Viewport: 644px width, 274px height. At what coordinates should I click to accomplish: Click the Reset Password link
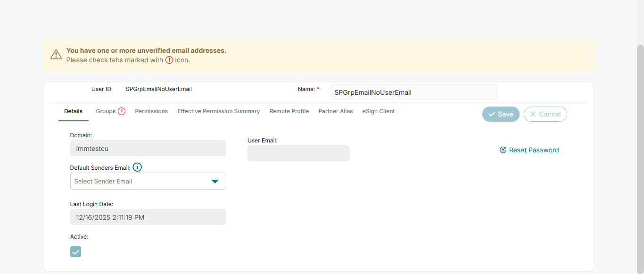(529, 150)
